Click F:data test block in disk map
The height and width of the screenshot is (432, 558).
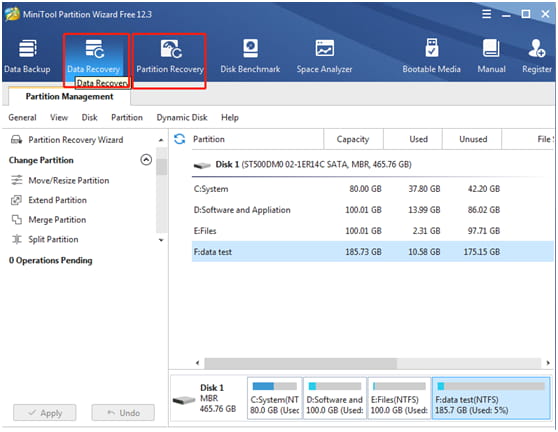click(x=491, y=399)
